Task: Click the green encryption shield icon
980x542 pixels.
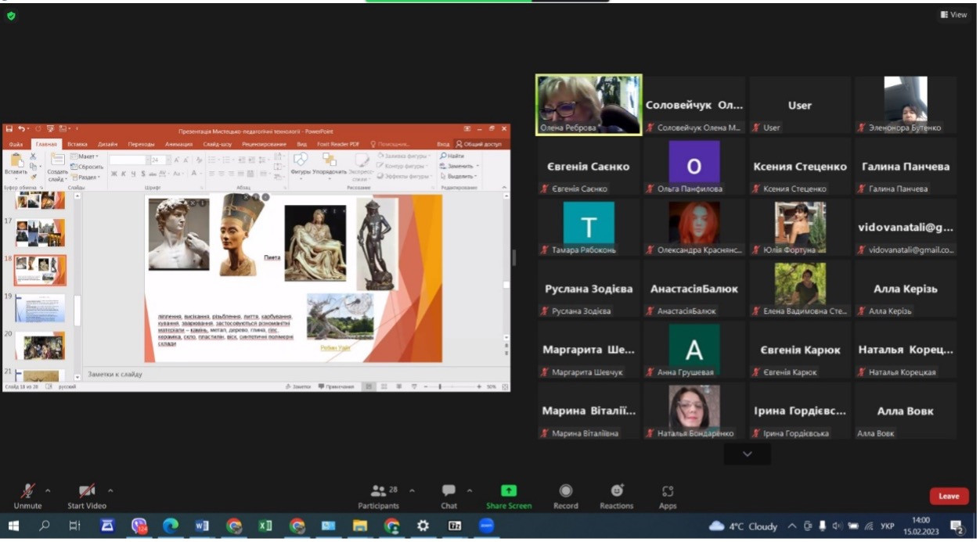Action: pos(11,16)
